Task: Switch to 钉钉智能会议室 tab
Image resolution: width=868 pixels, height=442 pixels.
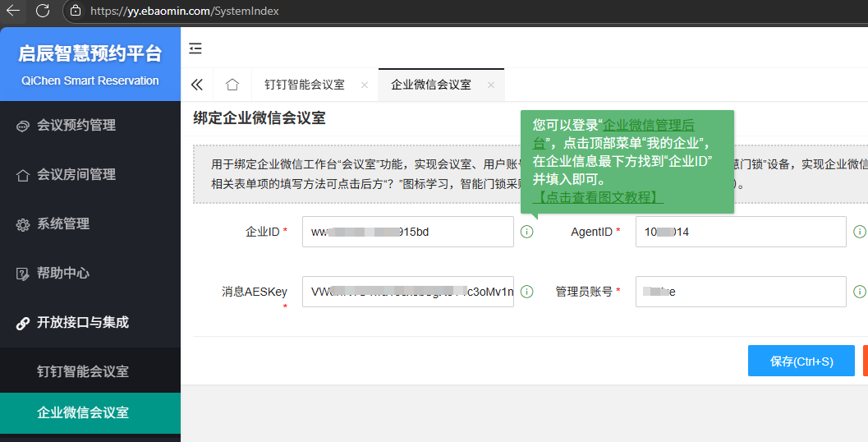Action: pyautogui.click(x=304, y=85)
